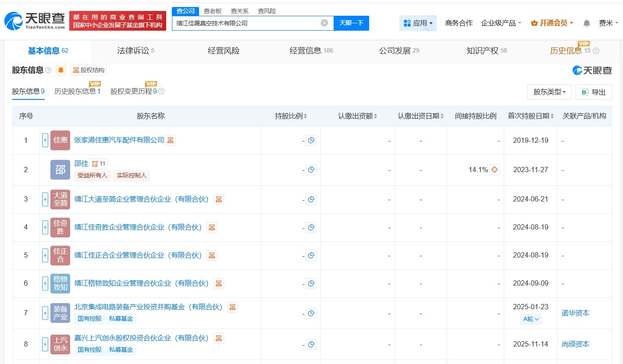The height and width of the screenshot is (364, 623).
Task: Click the red 品 equity icon after 靖江大道至简企业管理合伙企业
Action: [218, 199]
